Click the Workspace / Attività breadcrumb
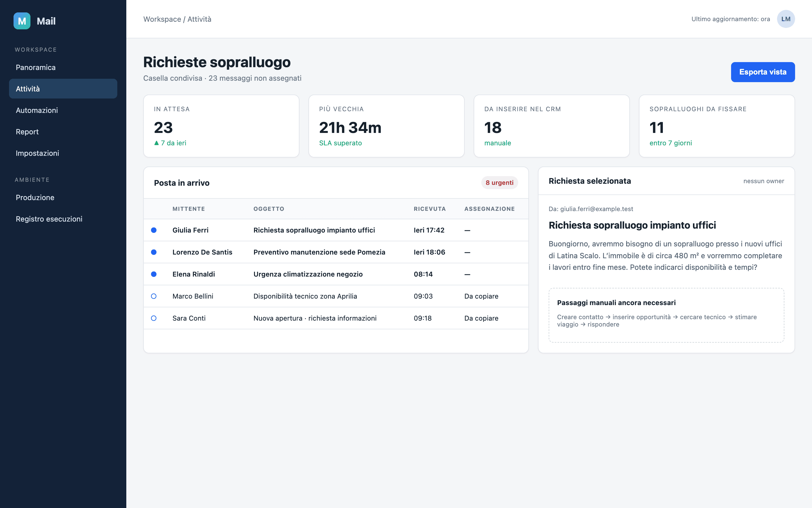The height and width of the screenshot is (508, 812). pyautogui.click(x=177, y=19)
